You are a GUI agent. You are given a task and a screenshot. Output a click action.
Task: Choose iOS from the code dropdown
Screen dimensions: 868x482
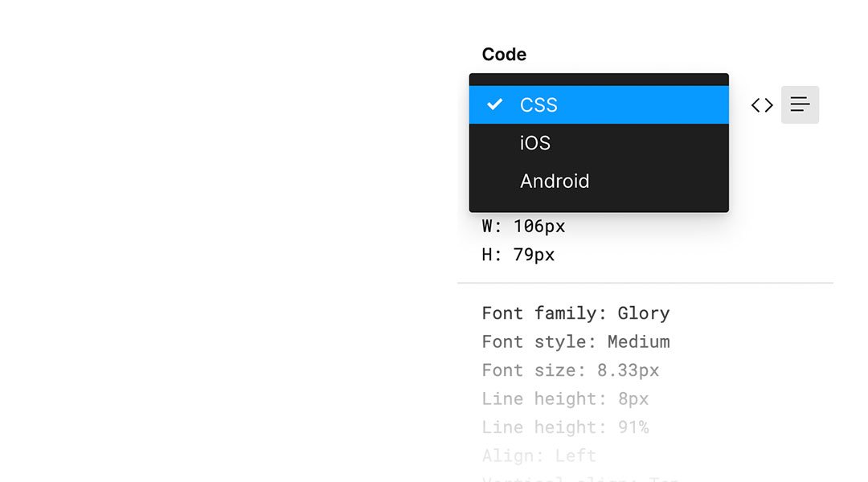[599, 143]
